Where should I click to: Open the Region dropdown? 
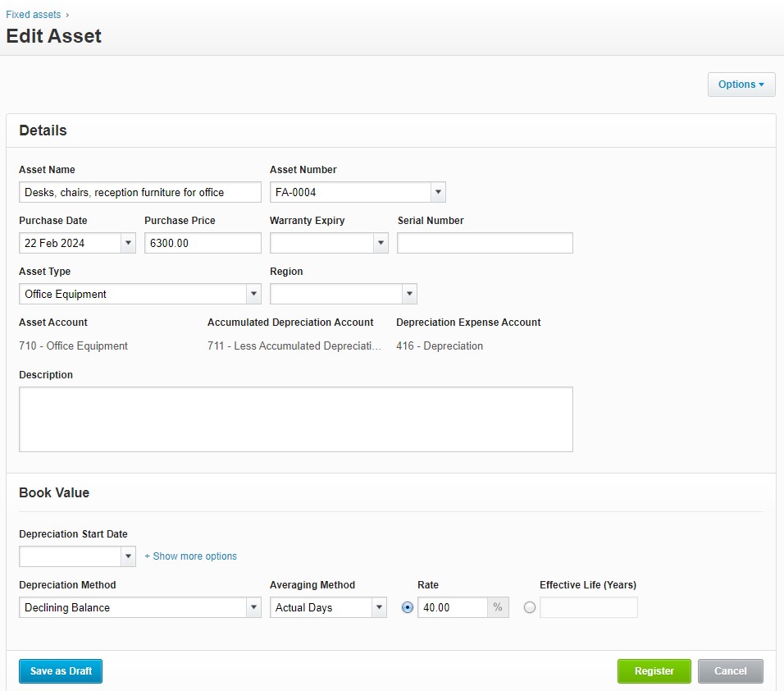click(409, 293)
